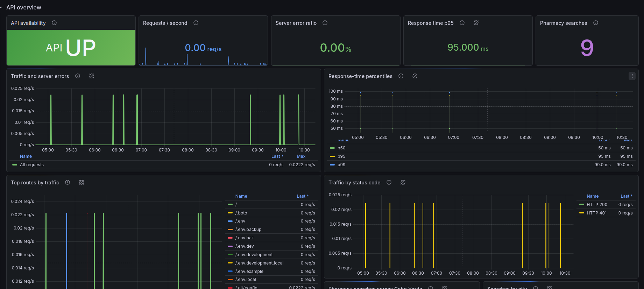Click the 0.00% server error value
The height and width of the screenshot is (289, 644).
(335, 48)
